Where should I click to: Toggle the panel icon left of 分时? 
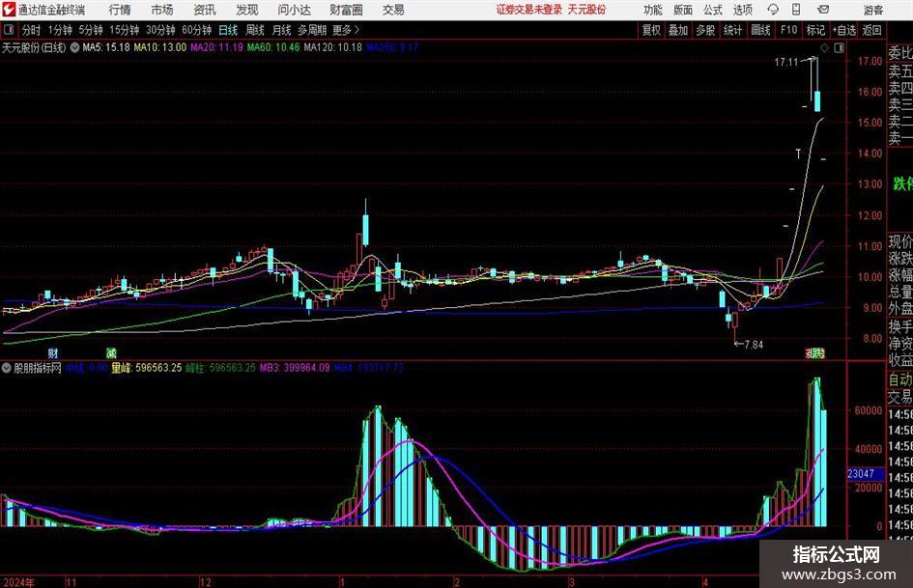tap(9, 30)
